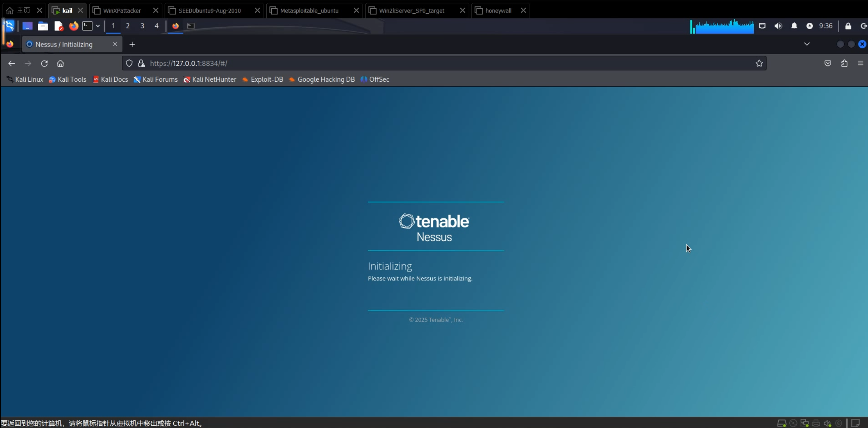Switch to workspace 3
The width and height of the screenshot is (868, 428).
tap(142, 26)
